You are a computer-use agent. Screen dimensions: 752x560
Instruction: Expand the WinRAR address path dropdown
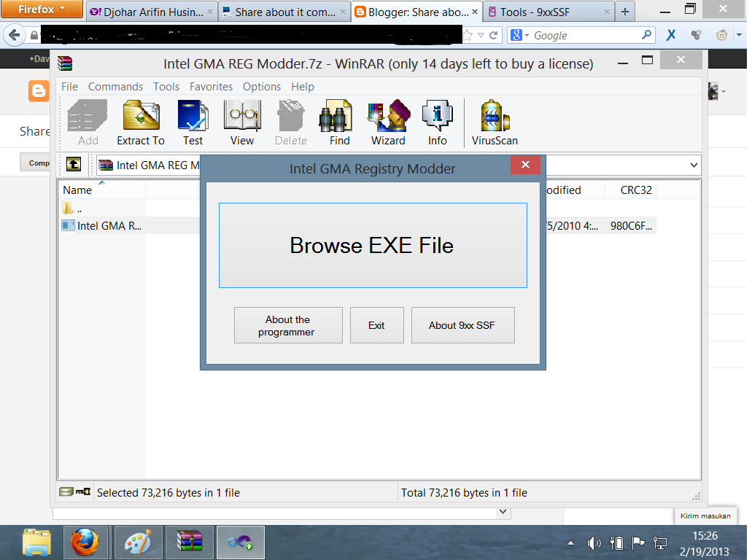[x=694, y=165]
